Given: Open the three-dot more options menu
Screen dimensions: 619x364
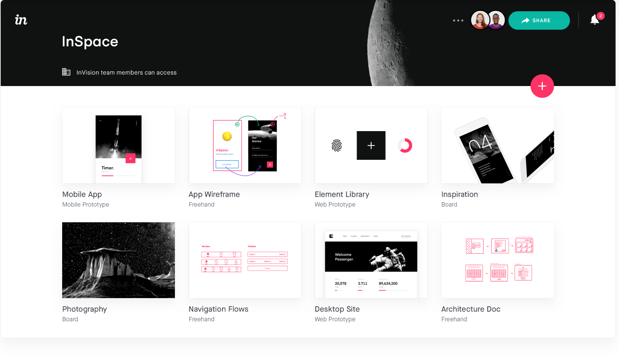Looking at the screenshot, I should coord(458,20).
